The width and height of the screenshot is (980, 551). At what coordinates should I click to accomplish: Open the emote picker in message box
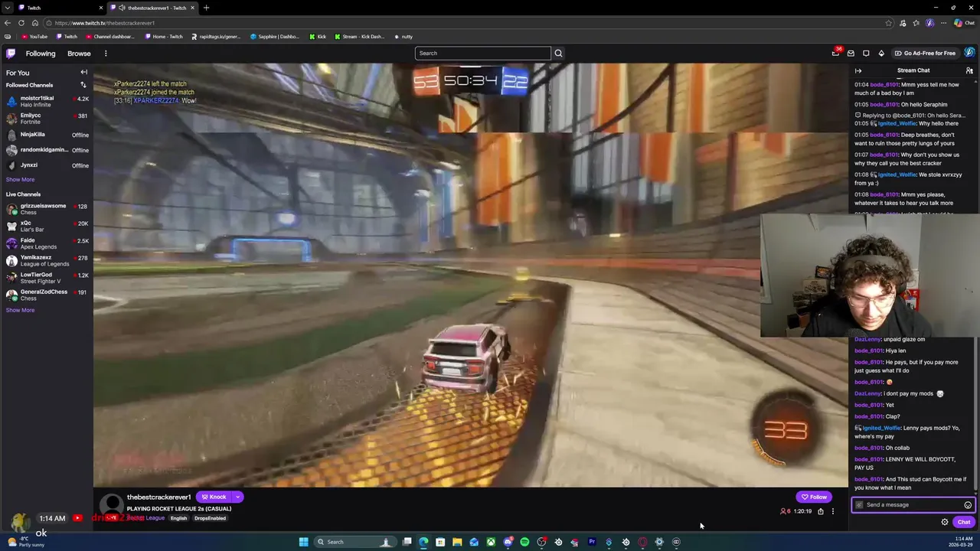pos(968,505)
